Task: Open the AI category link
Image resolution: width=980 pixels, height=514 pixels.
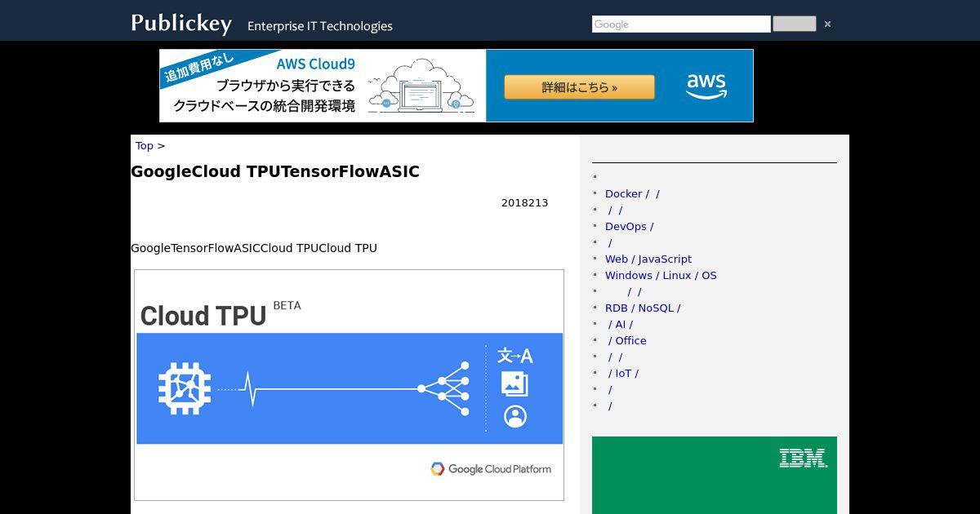Action: [x=620, y=324]
